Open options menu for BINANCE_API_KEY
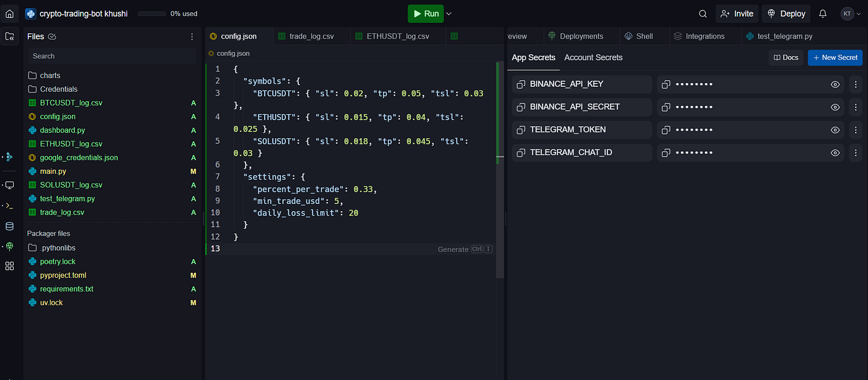 pyautogui.click(x=856, y=84)
